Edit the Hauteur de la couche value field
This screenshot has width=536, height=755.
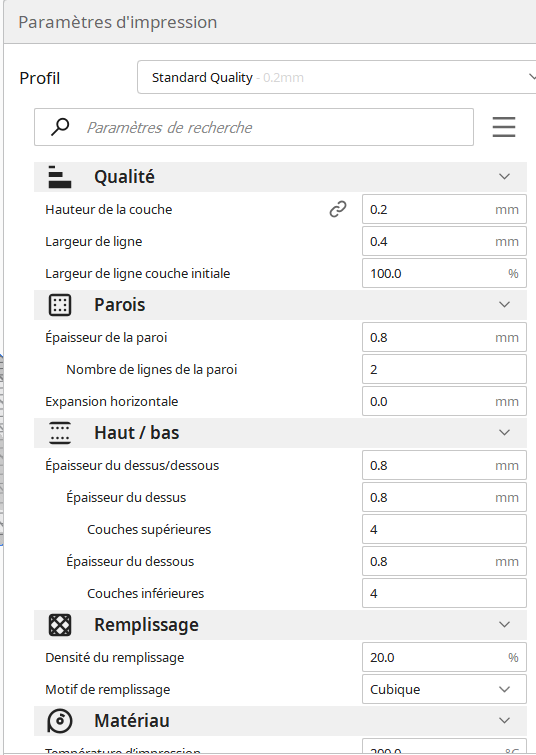[x=444, y=209]
